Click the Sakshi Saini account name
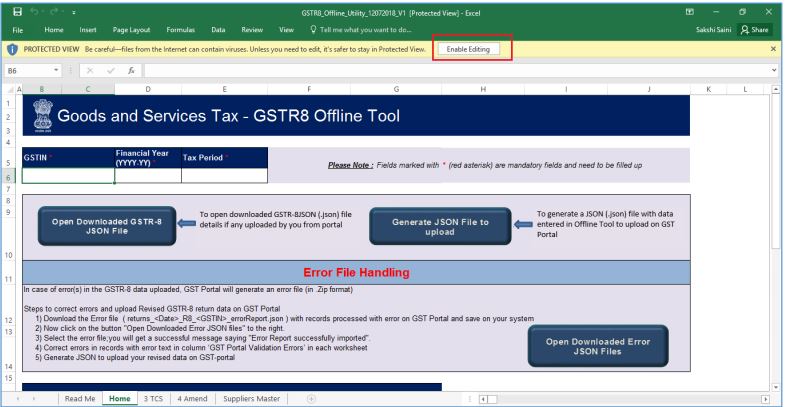 click(x=713, y=30)
